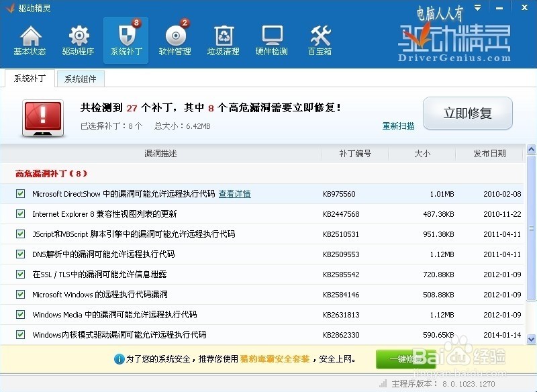Select the KB2447568 patch number cell
Viewport: 537px width, 392px height.
point(341,214)
